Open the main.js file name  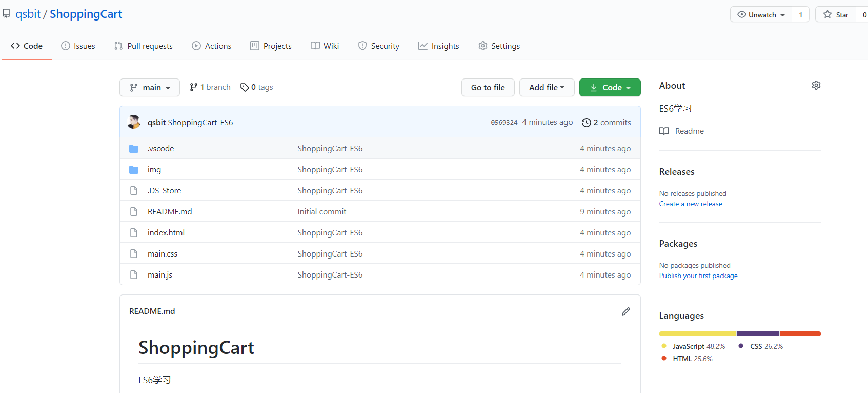pos(160,275)
